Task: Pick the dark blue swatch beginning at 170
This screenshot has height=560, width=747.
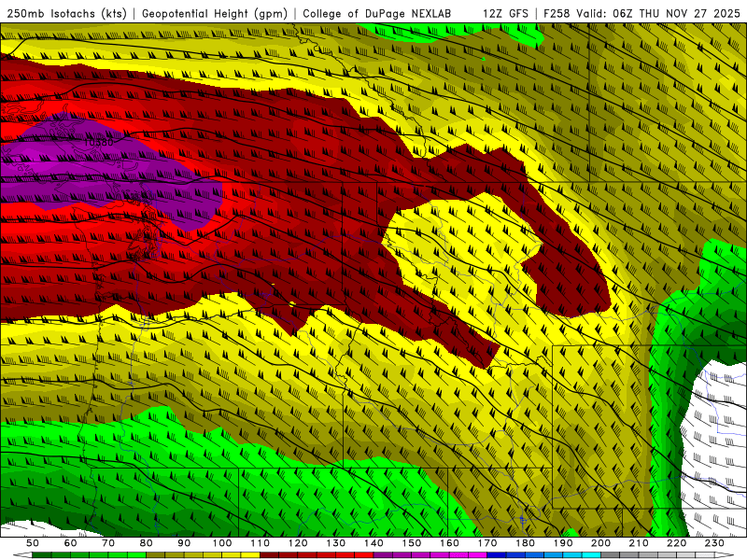Action: (x=497, y=555)
